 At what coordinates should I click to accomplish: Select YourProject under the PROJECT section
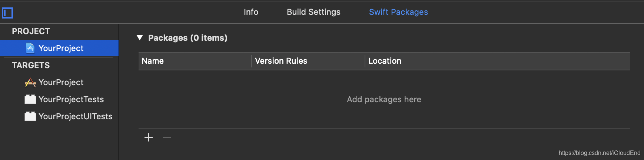coord(61,48)
